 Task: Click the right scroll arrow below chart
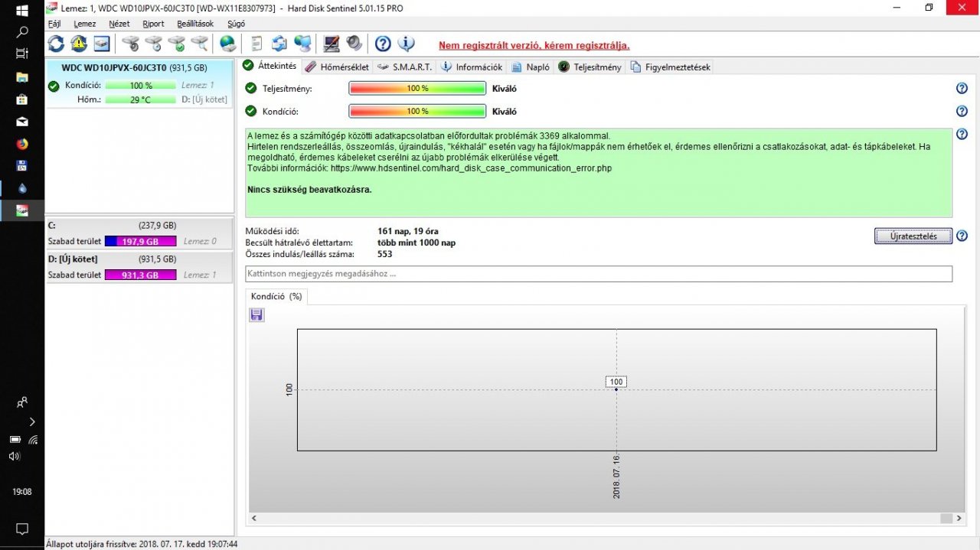coord(959,518)
